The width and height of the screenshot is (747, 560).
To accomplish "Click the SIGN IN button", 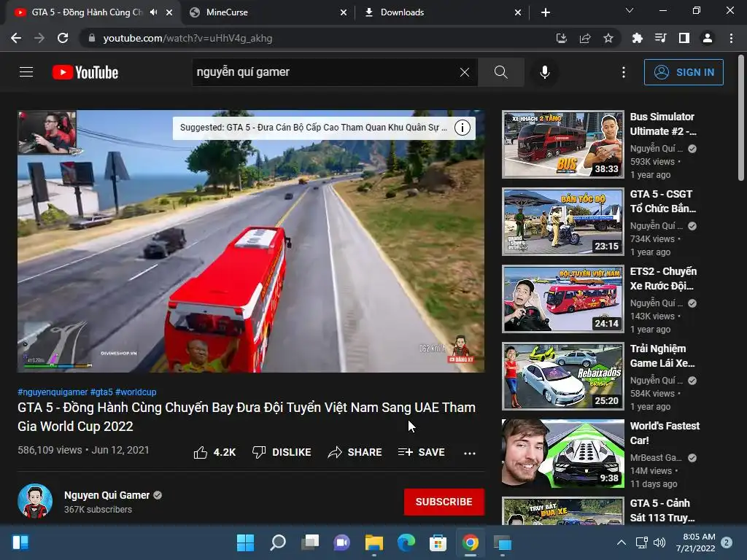I will [683, 72].
